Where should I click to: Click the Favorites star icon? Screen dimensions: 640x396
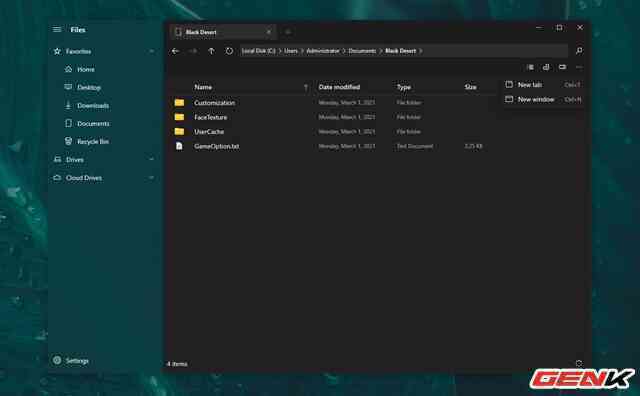57,51
